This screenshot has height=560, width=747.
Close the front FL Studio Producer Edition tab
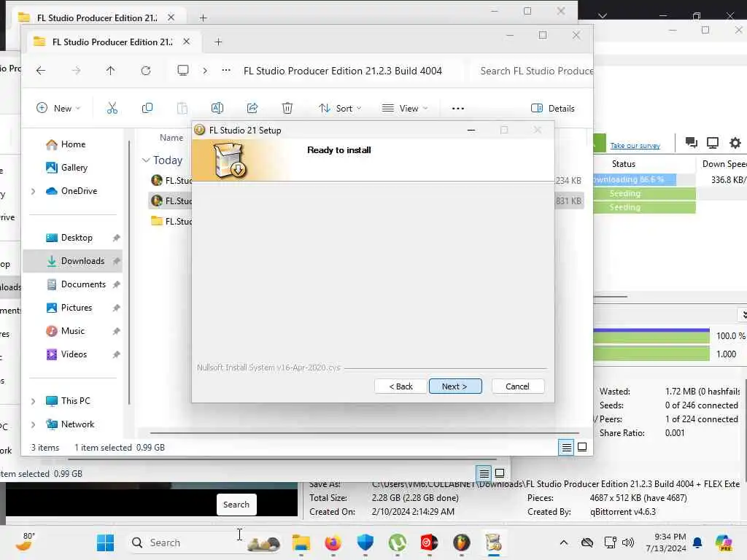click(x=187, y=42)
